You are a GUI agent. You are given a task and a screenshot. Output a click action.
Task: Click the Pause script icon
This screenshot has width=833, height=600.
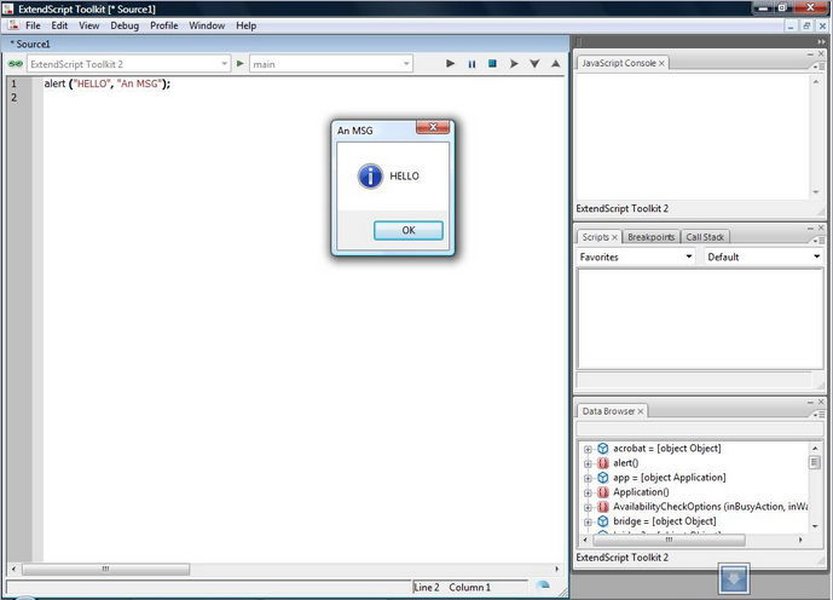pyautogui.click(x=471, y=64)
